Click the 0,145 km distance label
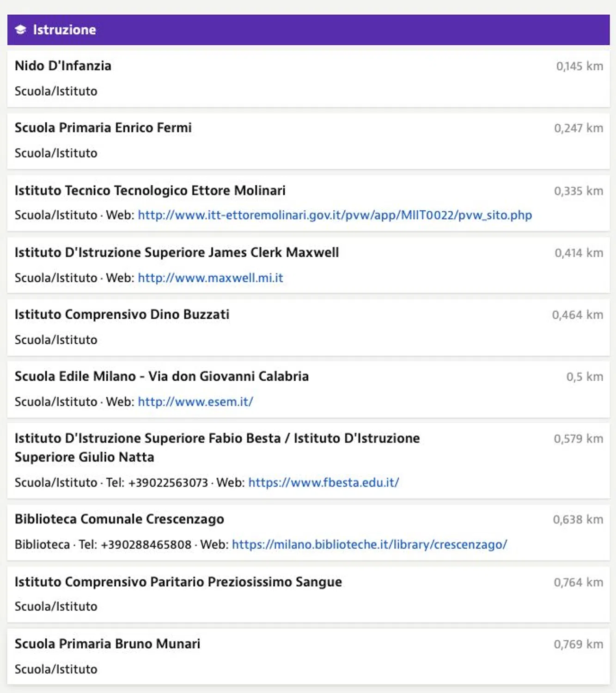This screenshot has width=616, height=693. (x=579, y=66)
